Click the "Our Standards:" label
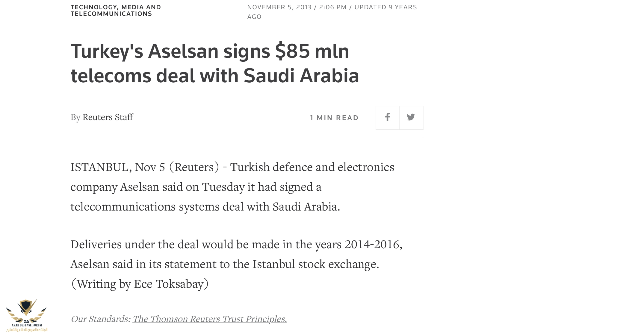644x333 pixels. pos(100,319)
